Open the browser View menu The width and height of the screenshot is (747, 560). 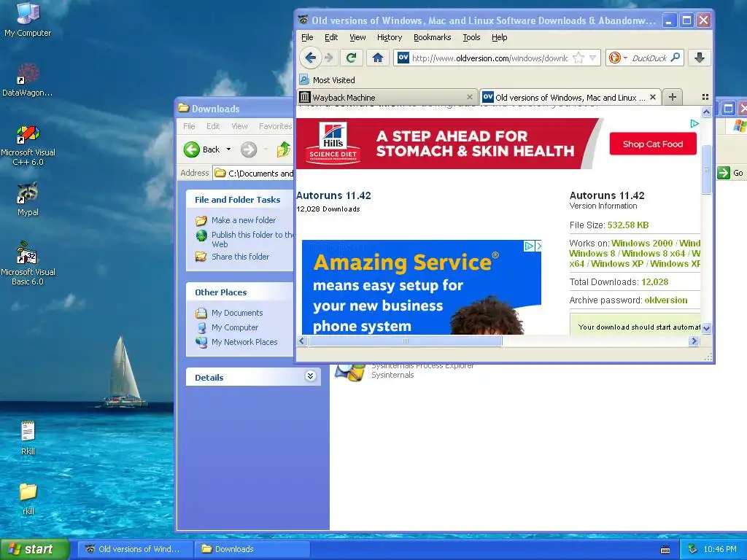click(x=357, y=37)
